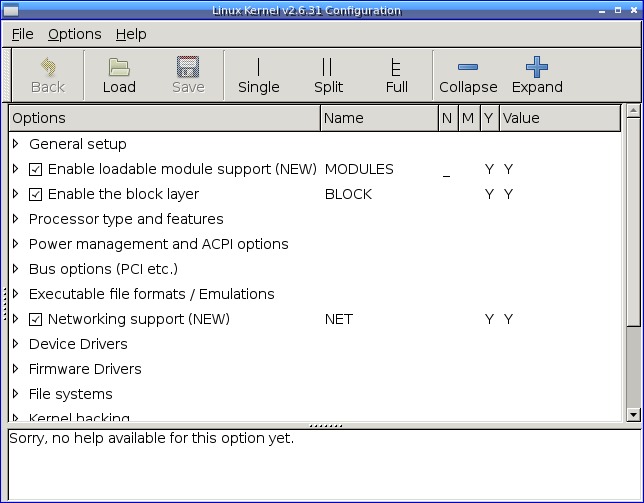Viewport: 644px width, 503px height.
Task: Click the Back arrow toolbar icon
Action: coord(47,67)
